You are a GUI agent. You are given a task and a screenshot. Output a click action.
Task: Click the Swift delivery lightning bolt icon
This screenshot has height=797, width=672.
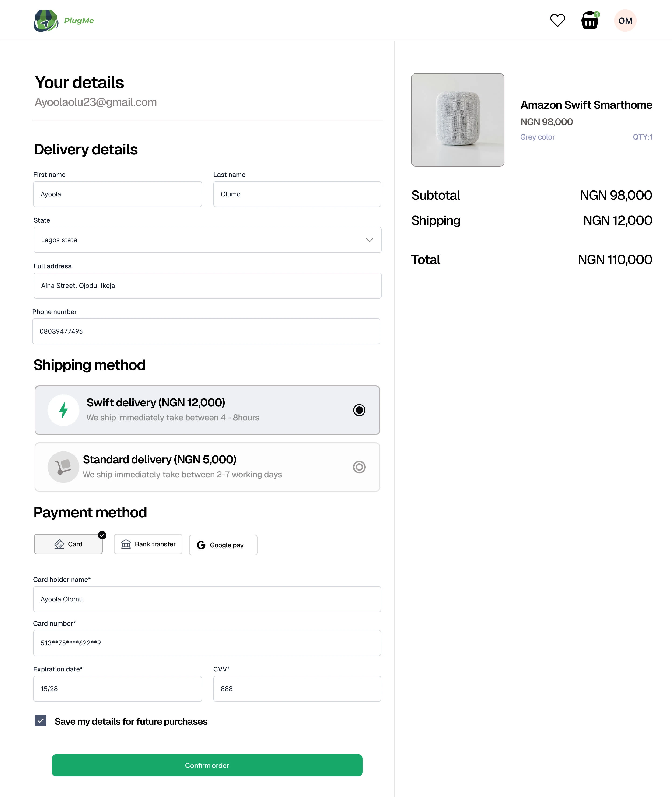pyautogui.click(x=64, y=410)
